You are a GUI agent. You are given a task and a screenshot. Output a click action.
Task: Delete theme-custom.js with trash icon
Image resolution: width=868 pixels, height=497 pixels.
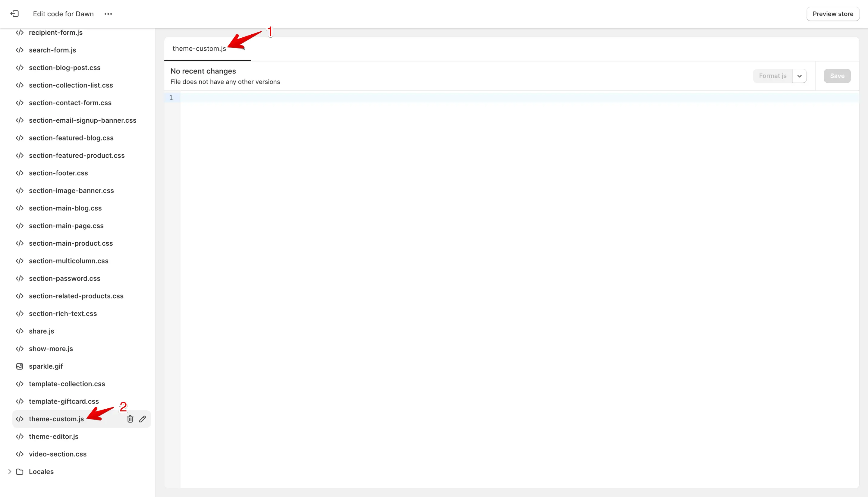(130, 419)
